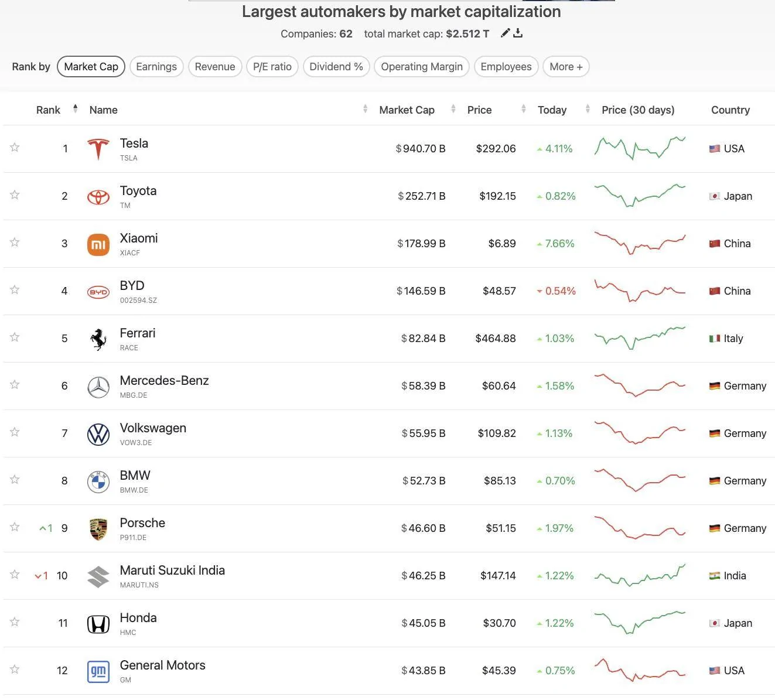Rank automakers by Earnings

(x=156, y=67)
